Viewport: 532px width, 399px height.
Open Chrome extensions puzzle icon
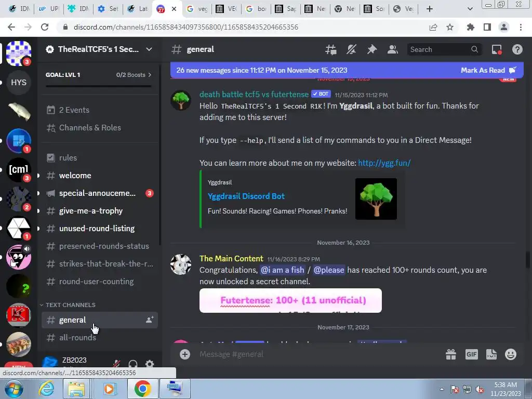471,27
